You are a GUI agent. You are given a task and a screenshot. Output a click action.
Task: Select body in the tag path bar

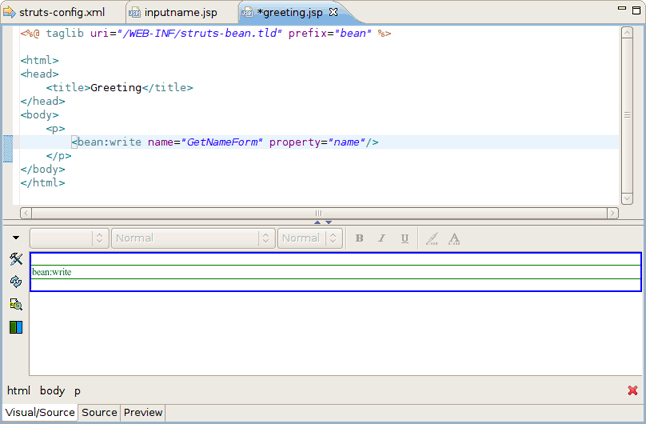coord(52,391)
